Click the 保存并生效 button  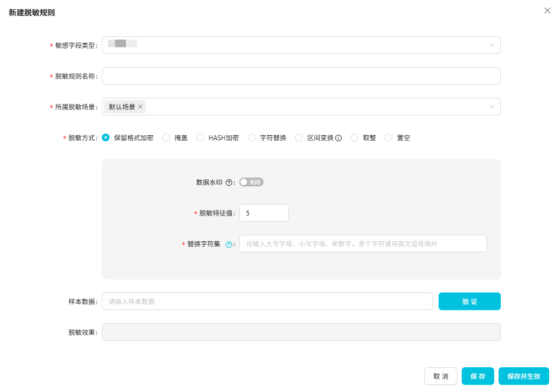coord(523,376)
